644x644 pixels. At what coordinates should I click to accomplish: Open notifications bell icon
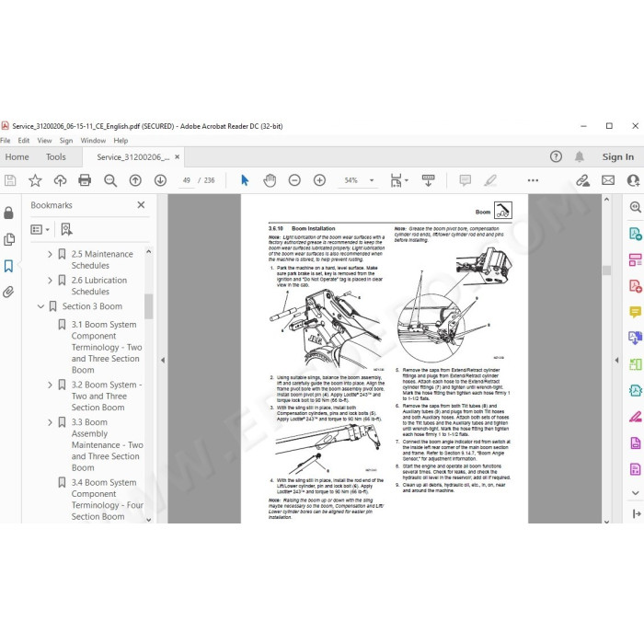579,156
